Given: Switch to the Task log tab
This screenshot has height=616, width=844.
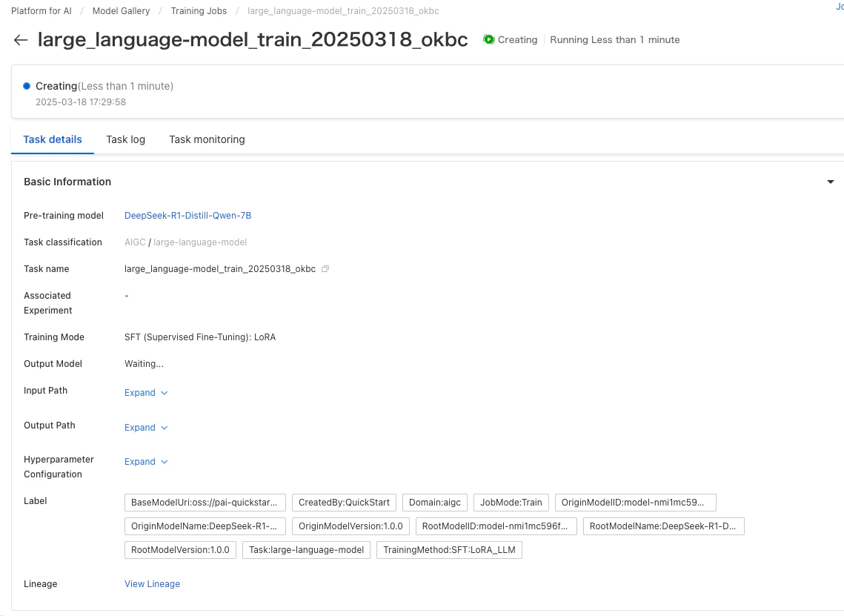Looking at the screenshot, I should click(x=125, y=139).
